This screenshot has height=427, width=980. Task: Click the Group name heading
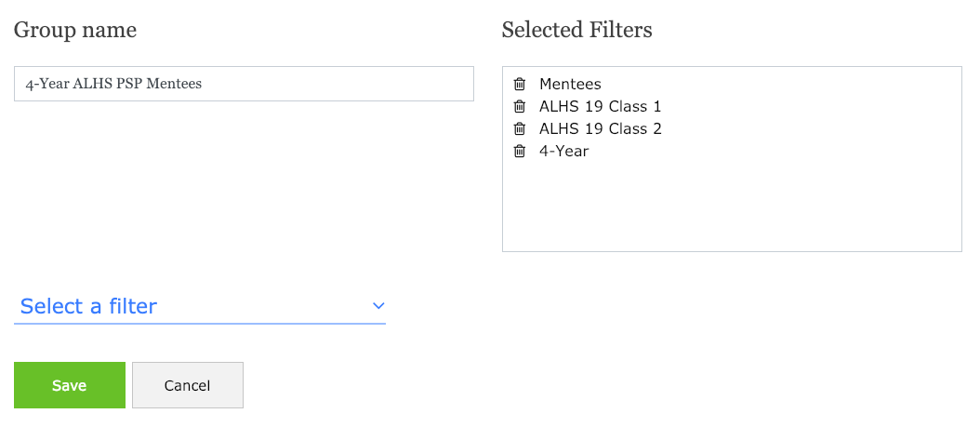point(75,30)
